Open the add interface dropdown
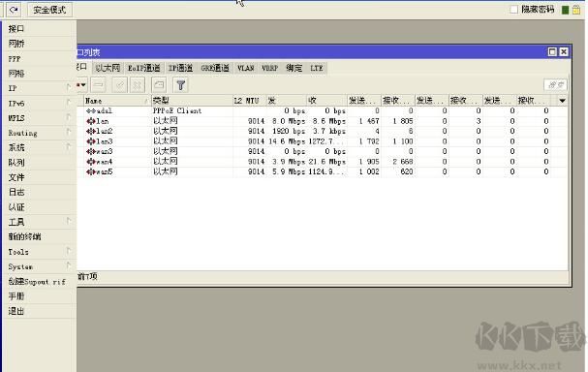 (81, 85)
